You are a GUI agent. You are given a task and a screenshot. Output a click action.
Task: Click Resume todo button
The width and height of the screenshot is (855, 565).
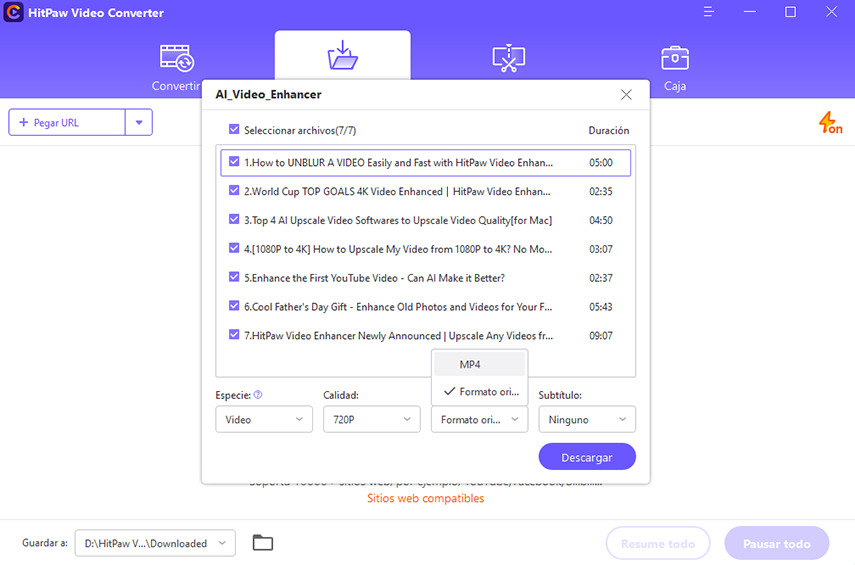pyautogui.click(x=658, y=543)
